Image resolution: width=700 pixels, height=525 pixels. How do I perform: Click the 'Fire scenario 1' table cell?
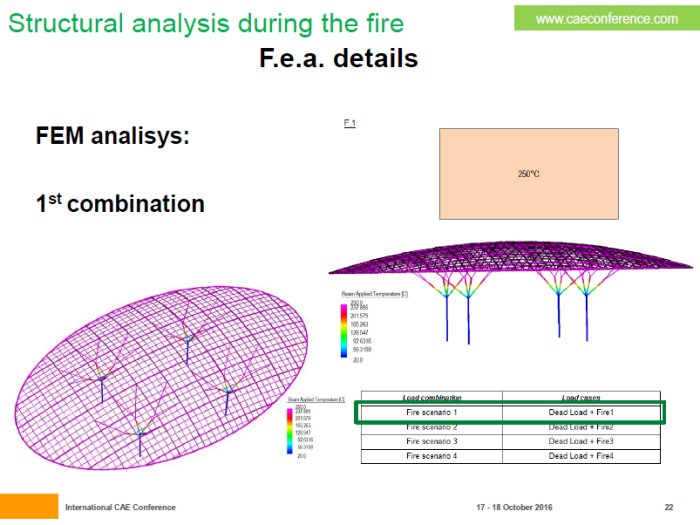(430, 412)
